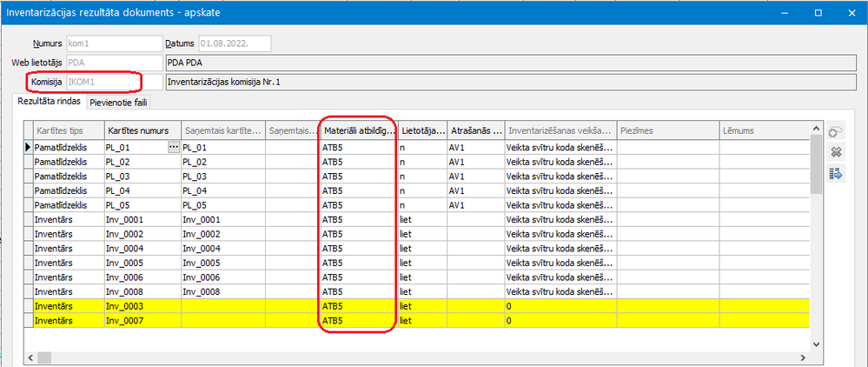Click the horizontal scrollbar left arrow
This screenshot has height=367, width=868.
[x=30, y=357]
